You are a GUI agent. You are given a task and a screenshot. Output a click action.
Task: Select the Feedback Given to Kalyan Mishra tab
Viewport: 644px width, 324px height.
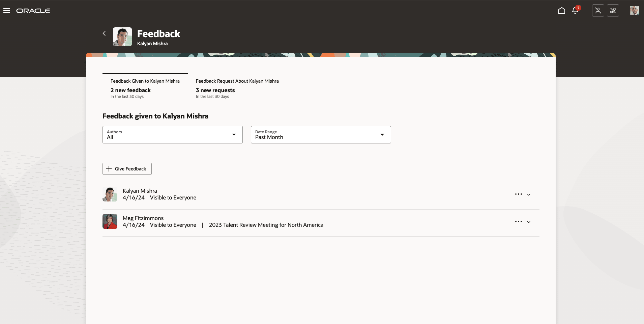click(x=145, y=81)
